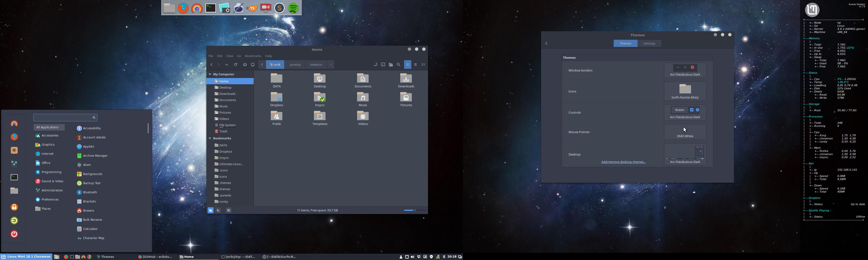
Task: Open the Icons theme chooser
Action: 685,91
